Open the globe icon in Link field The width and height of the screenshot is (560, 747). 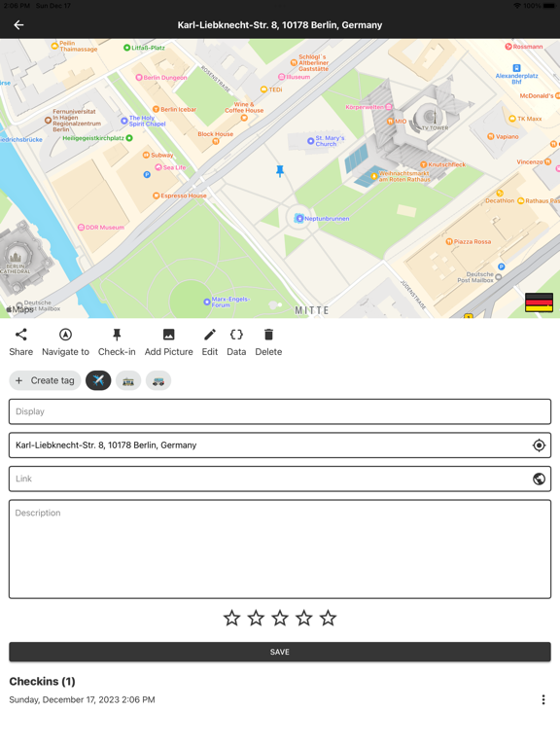[x=539, y=479]
